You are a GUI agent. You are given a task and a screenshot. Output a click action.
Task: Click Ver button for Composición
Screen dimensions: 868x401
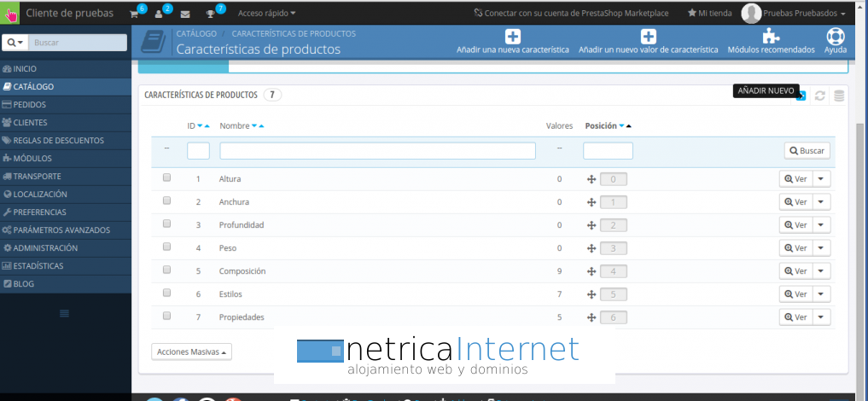click(795, 271)
